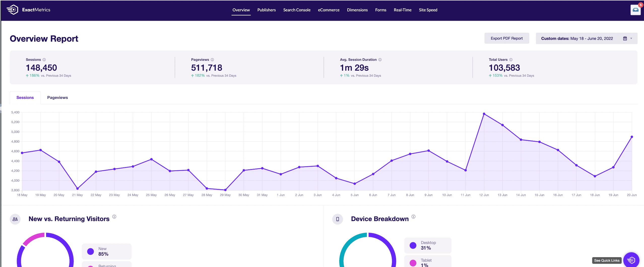This screenshot has height=267, width=644.
Task: Click the Total Users info icon
Action: 511,60
